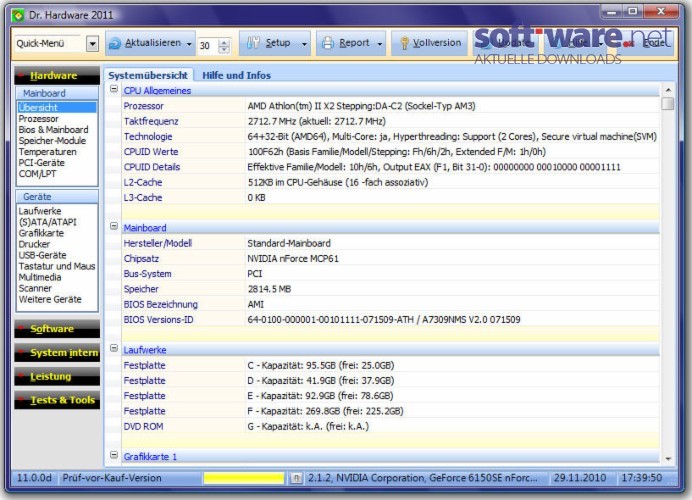Select Weitere Geräte entry

(50, 299)
